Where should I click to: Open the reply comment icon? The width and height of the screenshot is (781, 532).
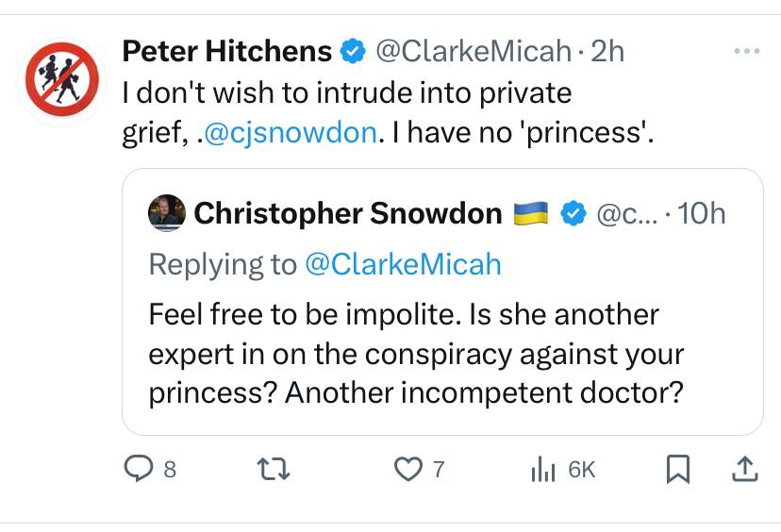(x=139, y=469)
